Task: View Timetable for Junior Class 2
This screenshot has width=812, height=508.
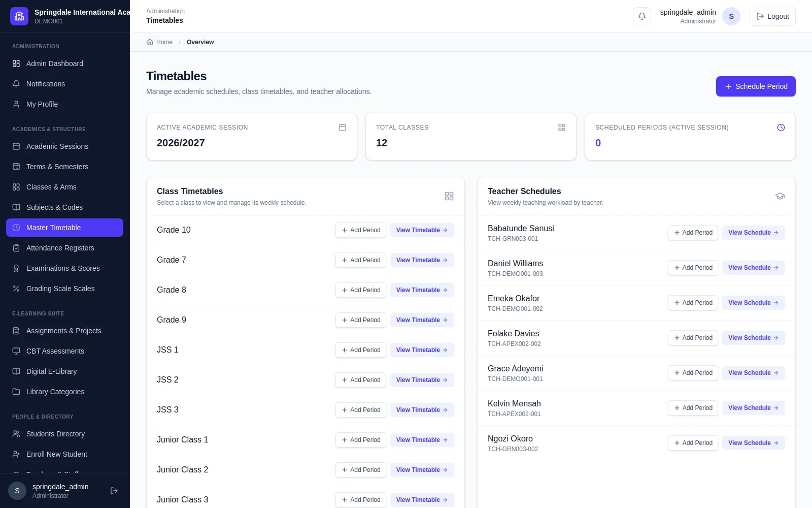Action: (422, 470)
